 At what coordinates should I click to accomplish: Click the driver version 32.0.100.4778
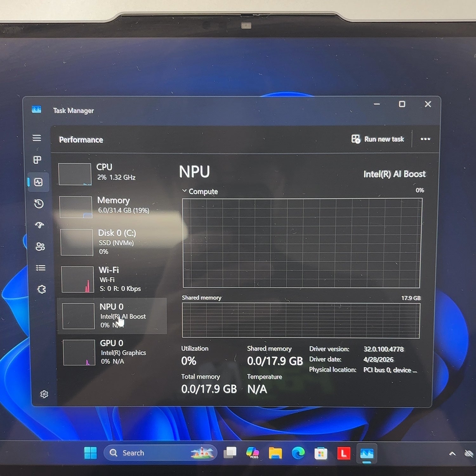[383, 349]
